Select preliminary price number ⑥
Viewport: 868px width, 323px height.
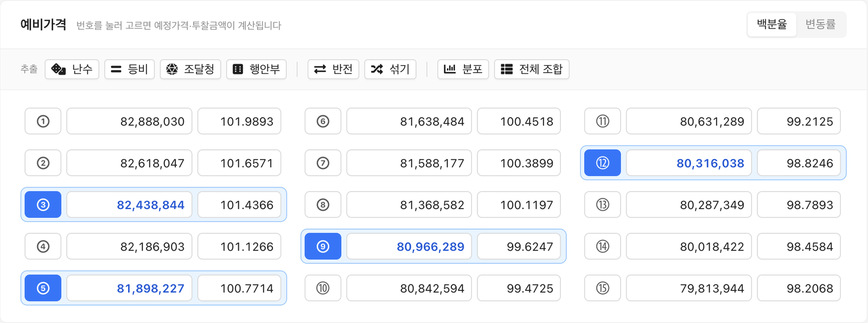click(x=323, y=121)
